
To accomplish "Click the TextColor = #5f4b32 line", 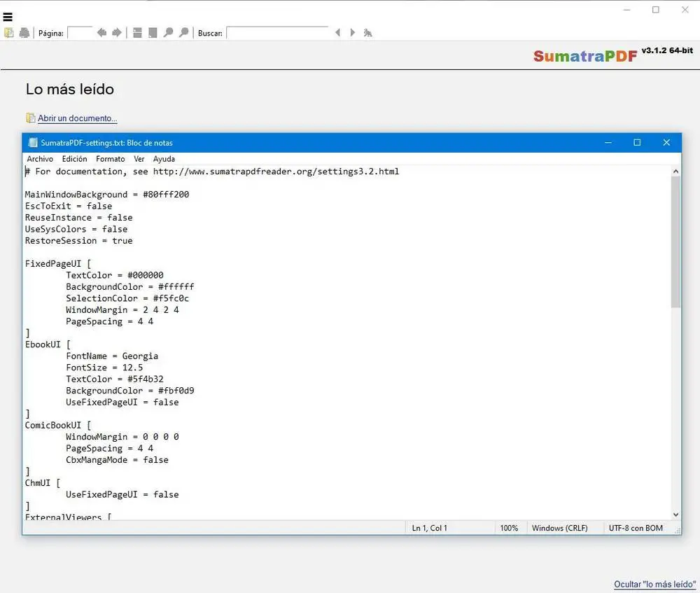I will click(x=115, y=379).
